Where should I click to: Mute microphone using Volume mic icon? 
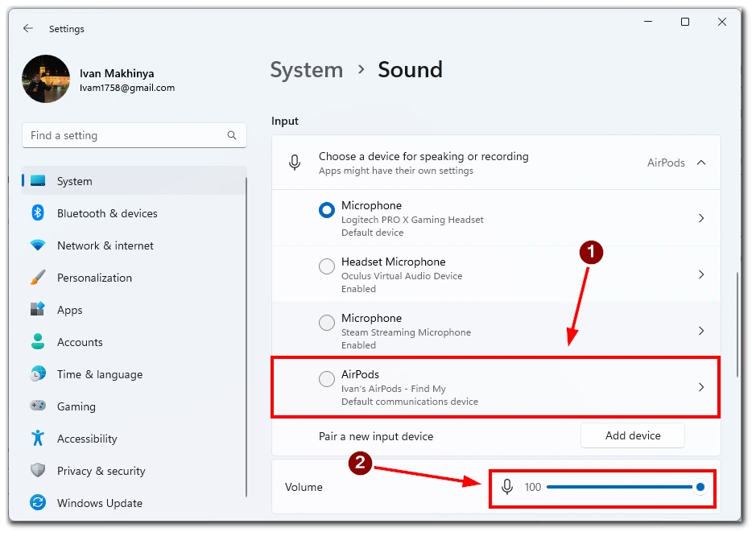(x=506, y=487)
